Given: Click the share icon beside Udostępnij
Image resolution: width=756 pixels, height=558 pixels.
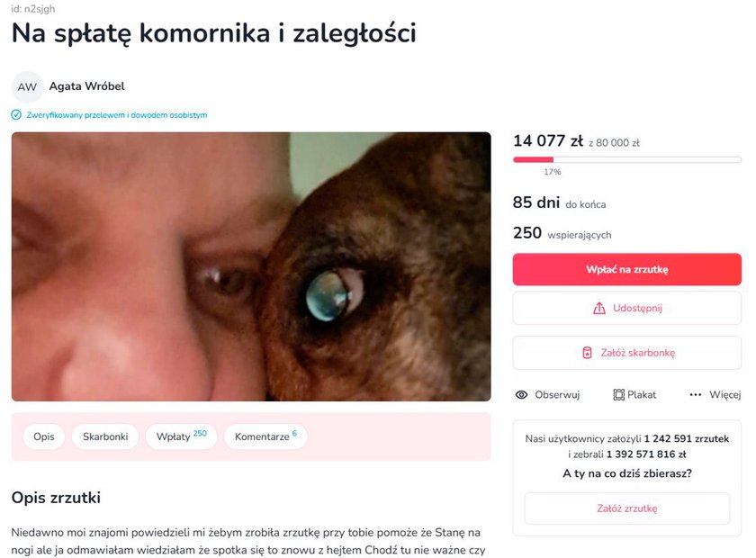Looking at the screenshot, I should coord(598,308).
